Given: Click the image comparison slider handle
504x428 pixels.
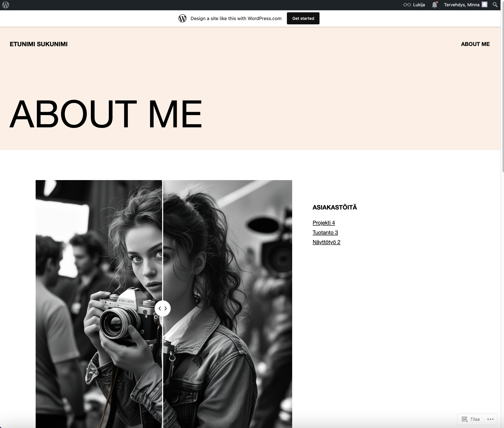Looking at the screenshot, I should (163, 308).
